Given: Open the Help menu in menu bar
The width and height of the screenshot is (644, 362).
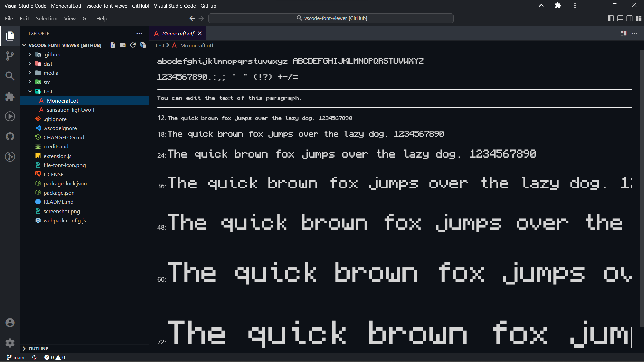Looking at the screenshot, I should pyautogui.click(x=102, y=18).
